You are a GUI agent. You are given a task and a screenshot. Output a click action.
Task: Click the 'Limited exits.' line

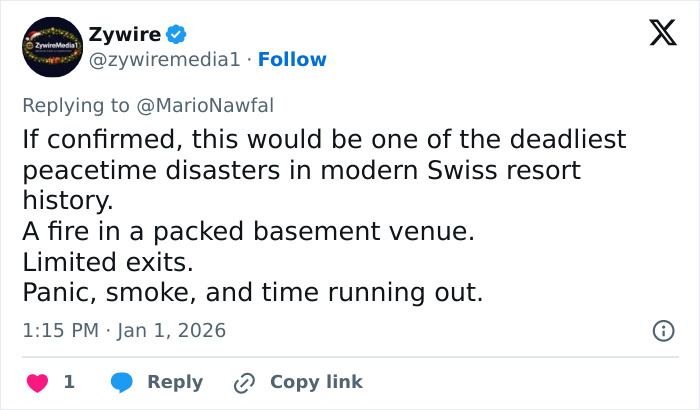pyautogui.click(x=108, y=263)
